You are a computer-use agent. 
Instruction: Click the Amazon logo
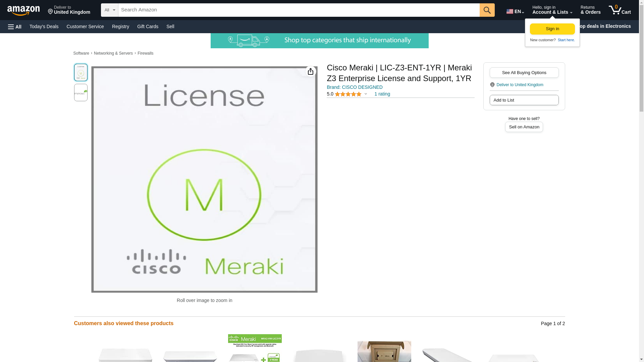tap(23, 10)
